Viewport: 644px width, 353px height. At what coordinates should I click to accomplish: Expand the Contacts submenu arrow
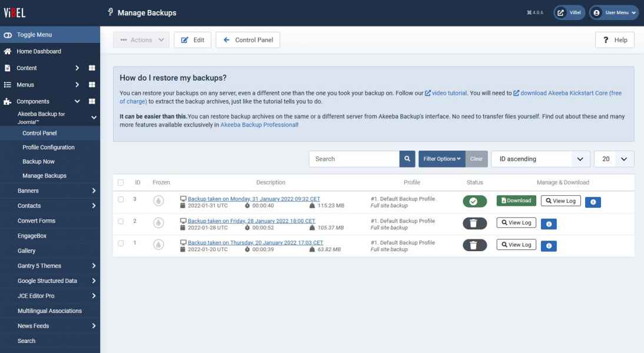94,206
